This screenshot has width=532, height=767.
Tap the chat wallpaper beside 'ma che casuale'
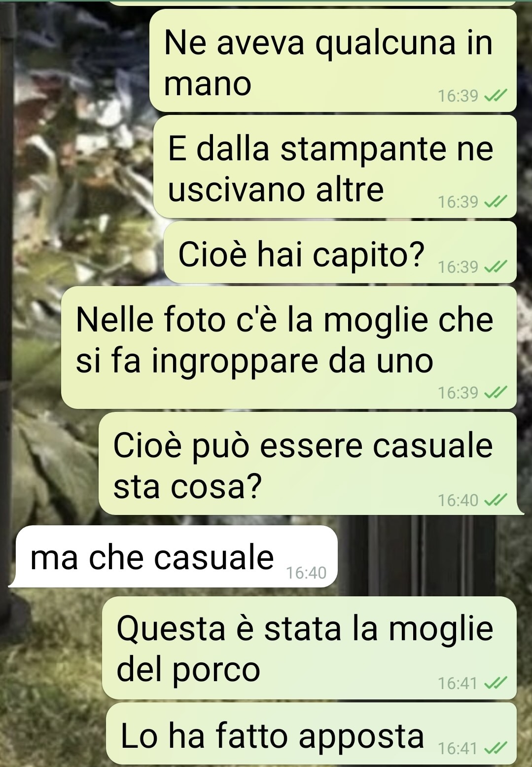click(434, 556)
